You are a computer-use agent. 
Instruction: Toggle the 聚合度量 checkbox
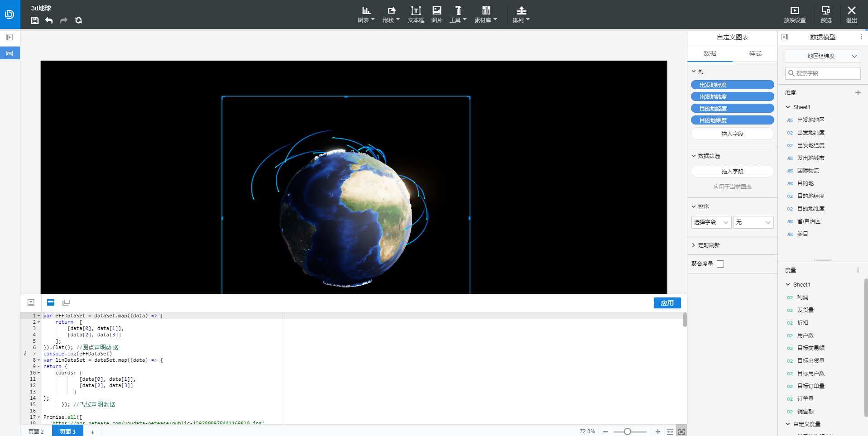pos(720,264)
